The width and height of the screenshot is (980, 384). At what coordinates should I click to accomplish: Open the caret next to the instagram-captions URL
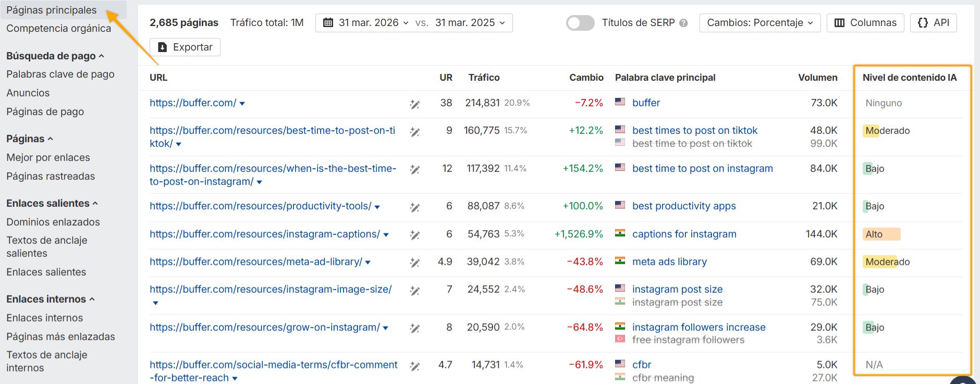click(386, 234)
